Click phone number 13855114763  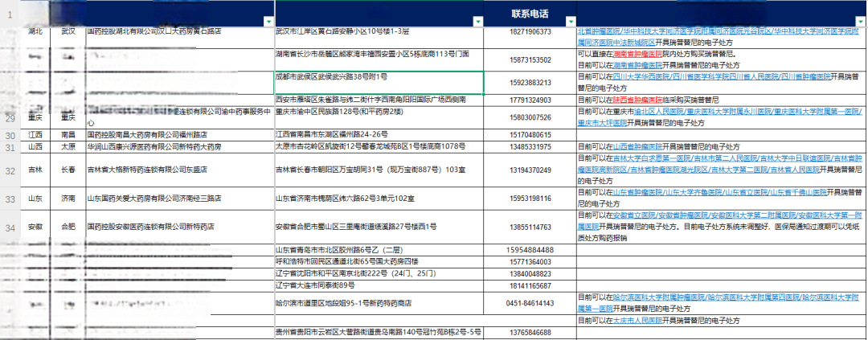pos(530,227)
